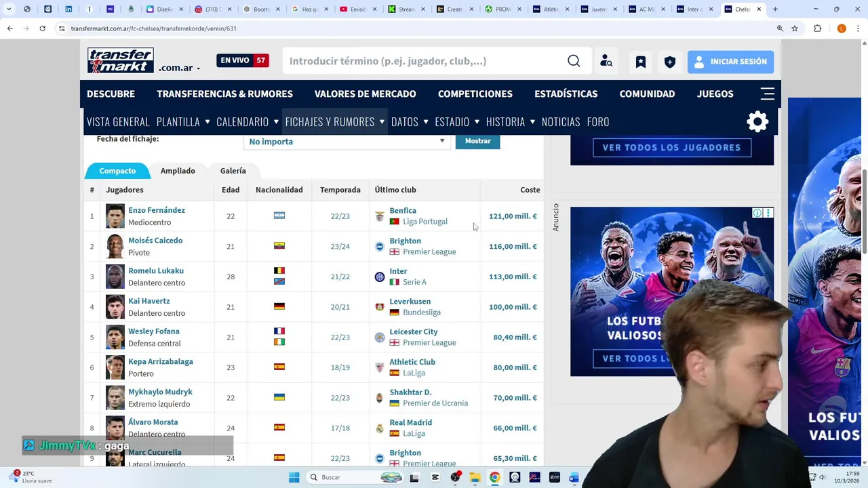The height and width of the screenshot is (488, 868).
Task: Expand the Datos submenu
Action: point(426,122)
